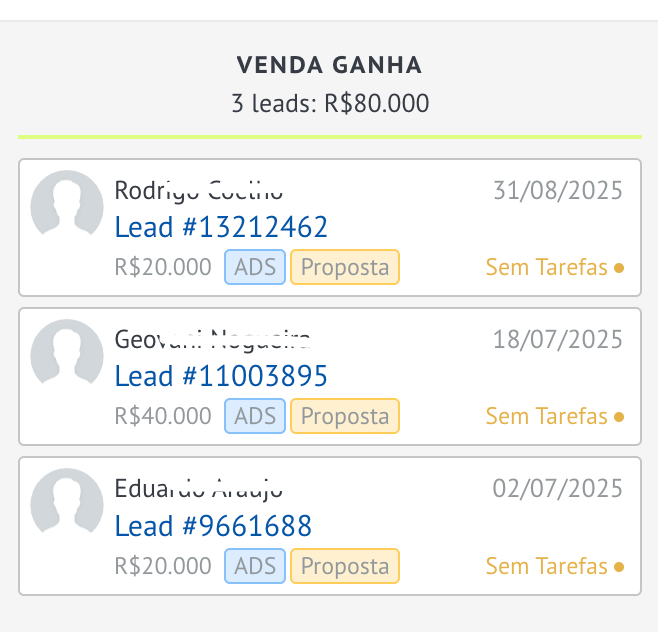The width and height of the screenshot is (658, 632).
Task: Click Sem Tarefas on Lead #11003895 card
Action: (x=547, y=416)
